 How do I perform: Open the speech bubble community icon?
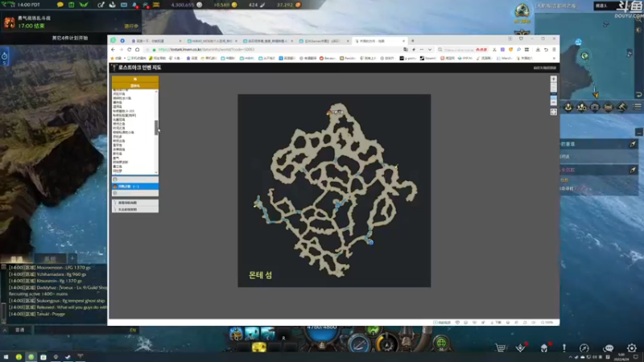(609, 348)
